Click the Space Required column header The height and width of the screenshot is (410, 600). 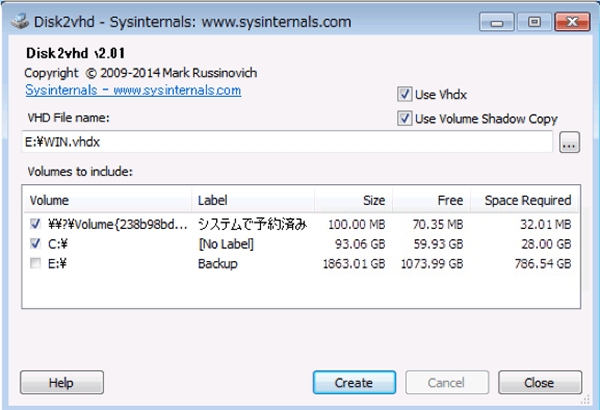tap(527, 200)
